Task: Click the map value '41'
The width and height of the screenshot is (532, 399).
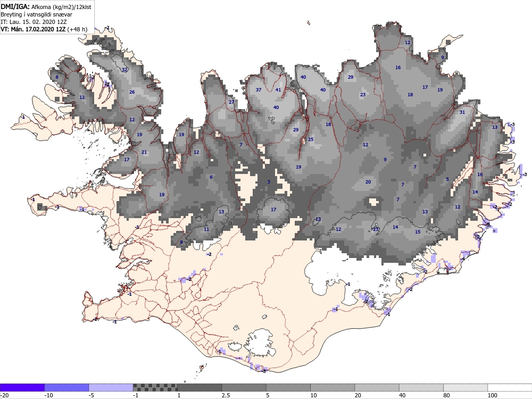Action: coord(278,90)
